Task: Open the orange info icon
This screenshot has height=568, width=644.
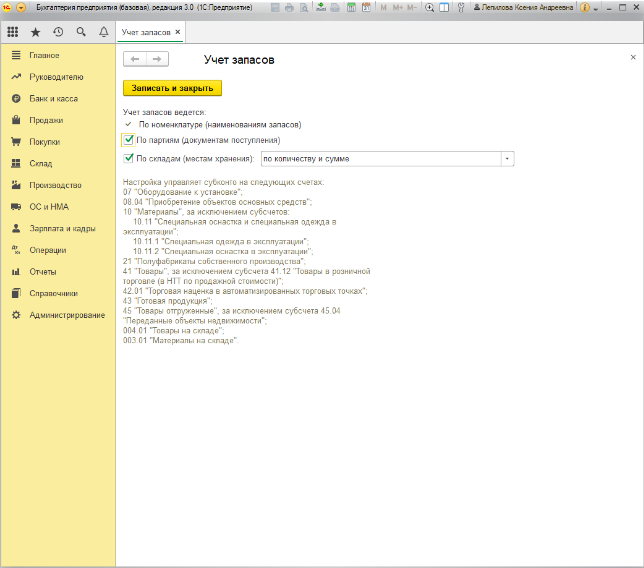Action: (585, 7)
